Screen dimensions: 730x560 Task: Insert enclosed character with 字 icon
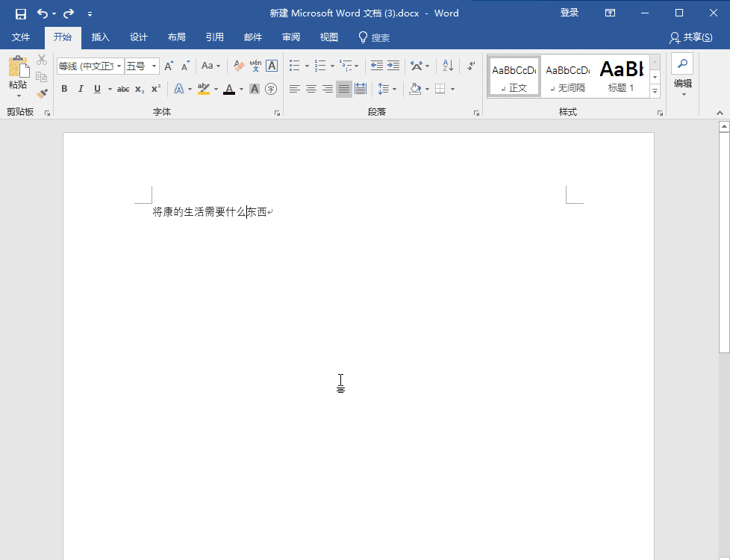[x=271, y=89]
